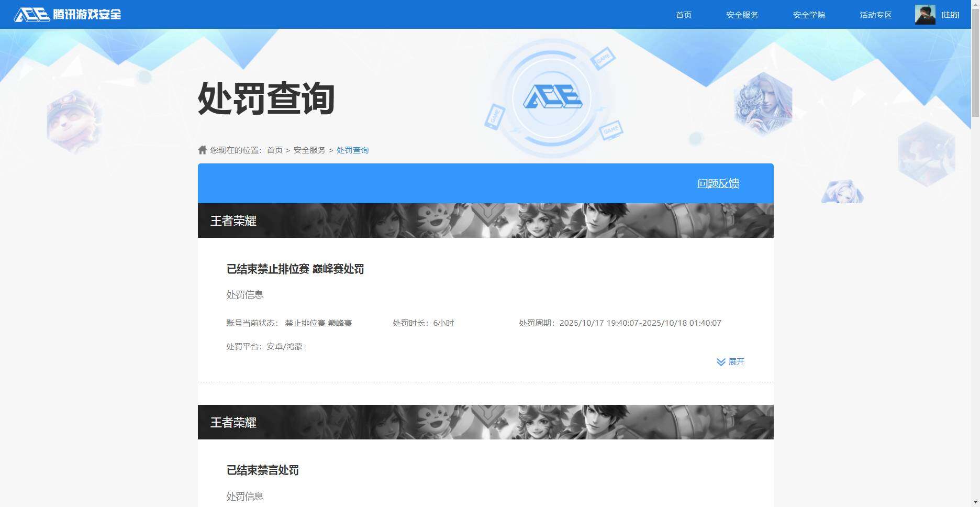Viewport: 980px width, 507px height.
Task: Select the 已结束禁言处罚 title
Action: (262, 470)
